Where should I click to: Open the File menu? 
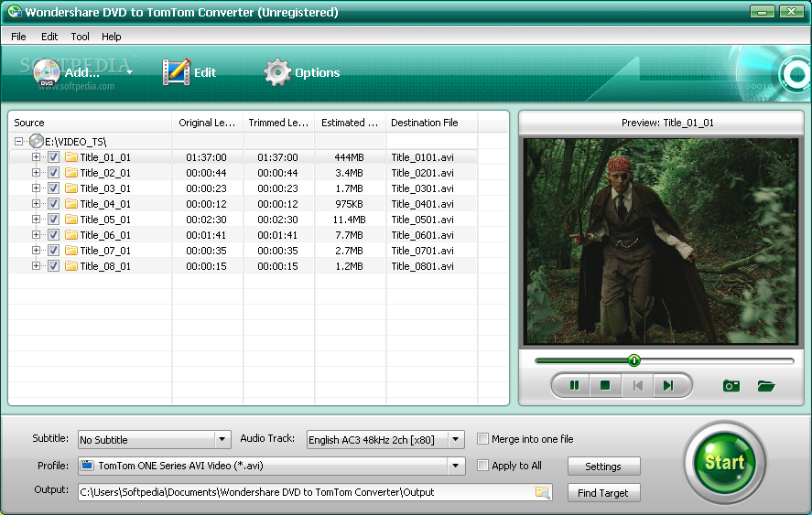18,37
